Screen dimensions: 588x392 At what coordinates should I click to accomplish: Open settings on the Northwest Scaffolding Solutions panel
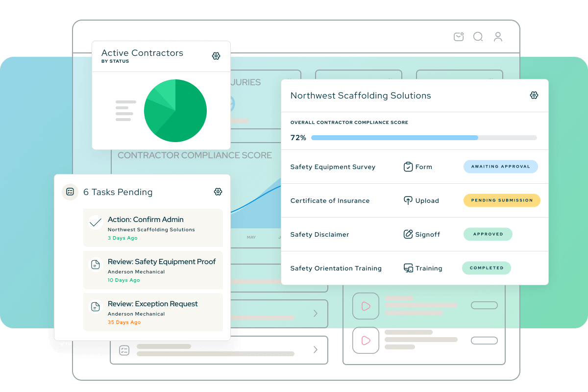click(x=534, y=95)
